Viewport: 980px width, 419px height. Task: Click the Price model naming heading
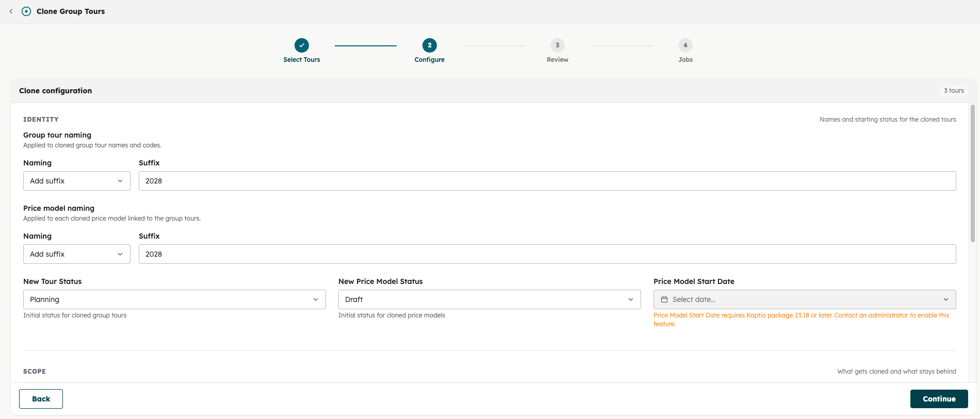[59, 208]
